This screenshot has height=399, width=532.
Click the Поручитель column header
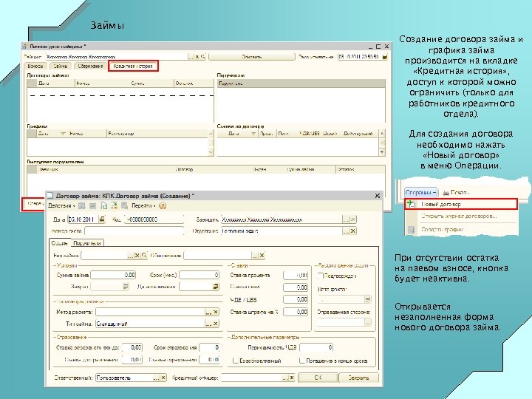[x=301, y=83]
